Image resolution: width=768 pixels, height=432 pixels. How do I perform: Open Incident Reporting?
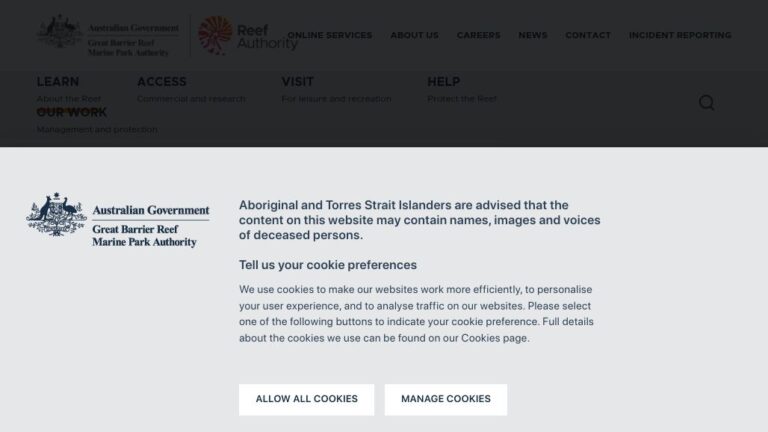(x=680, y=35)
